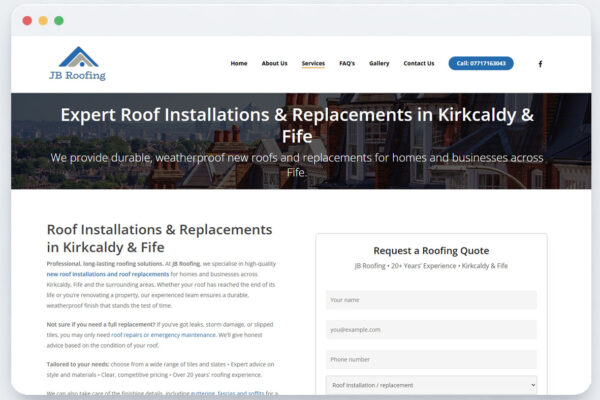
Task: Click into the Your name field
Action: pos(431,300)
